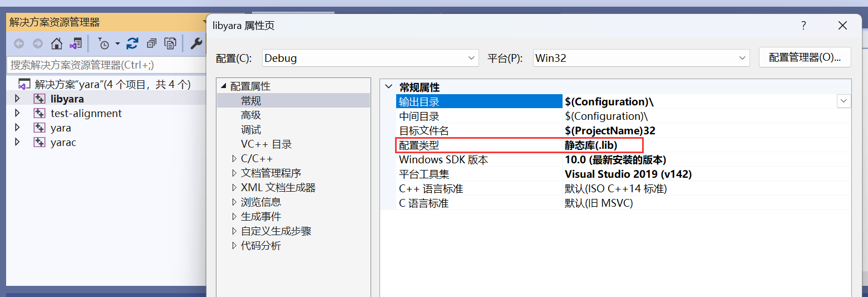Select the 配置类型 property row

tap(623, 145)
